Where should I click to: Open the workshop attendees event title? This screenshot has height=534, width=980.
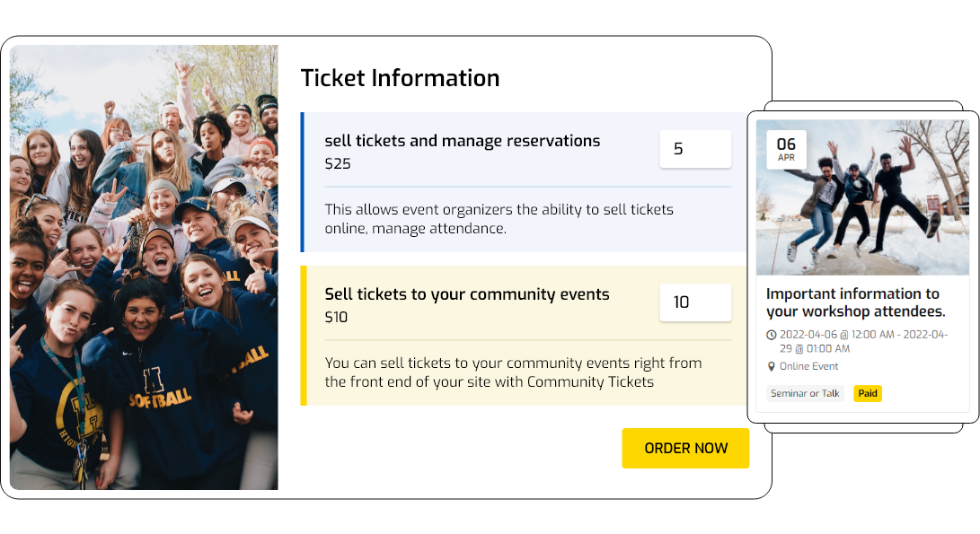(x=855, y=302)
